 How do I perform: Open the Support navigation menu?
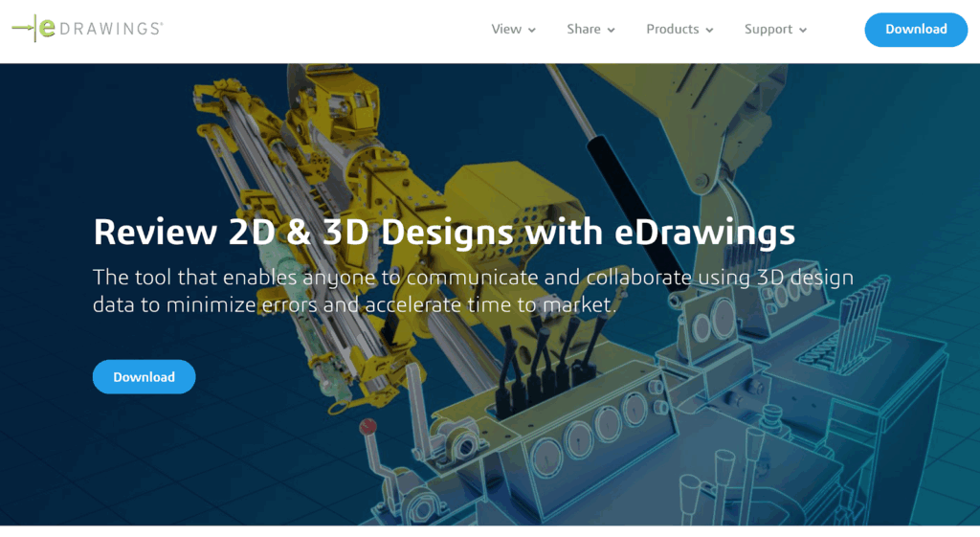tap(768, 29)
